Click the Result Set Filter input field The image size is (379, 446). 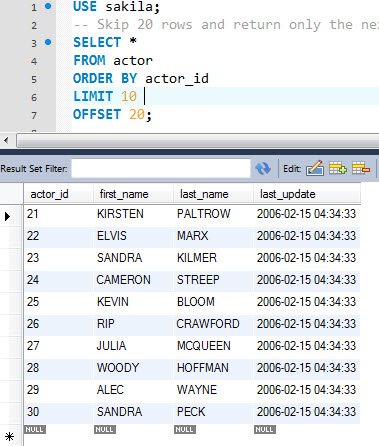pos(161,168)
